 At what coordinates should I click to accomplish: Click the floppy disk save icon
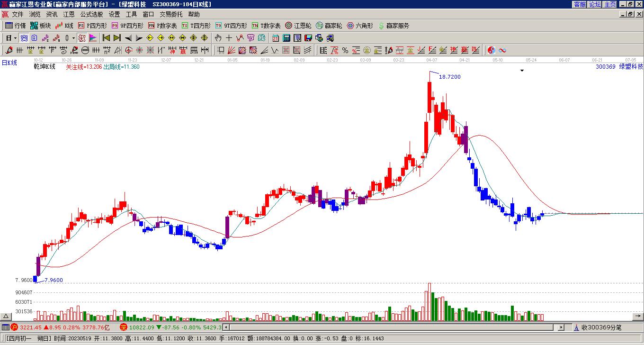pyautogui.click(x=308, y=38)
